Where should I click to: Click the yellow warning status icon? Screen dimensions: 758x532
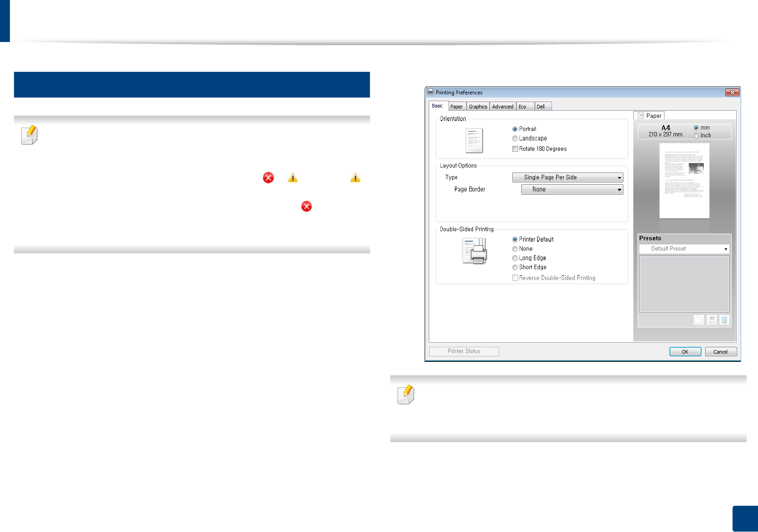[292, 178]
